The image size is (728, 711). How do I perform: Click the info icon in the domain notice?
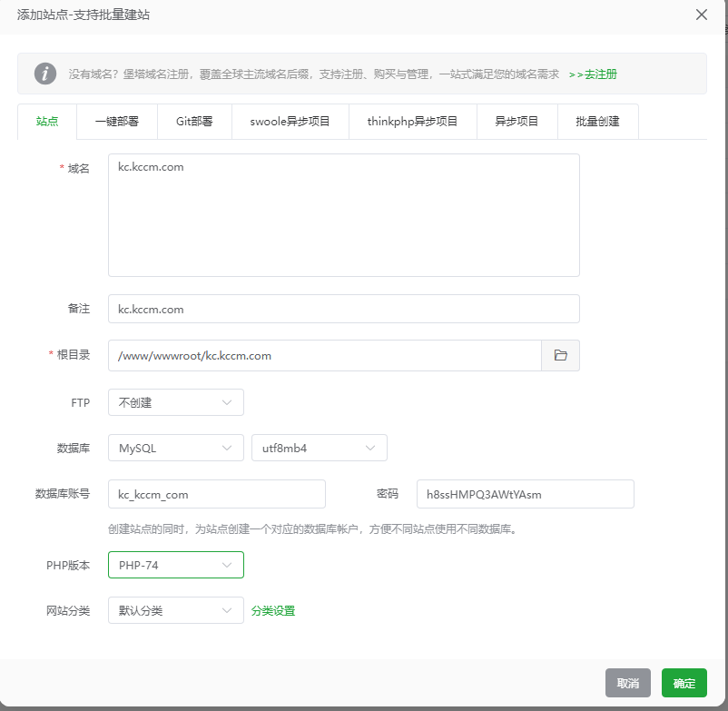tap(45, 74)
